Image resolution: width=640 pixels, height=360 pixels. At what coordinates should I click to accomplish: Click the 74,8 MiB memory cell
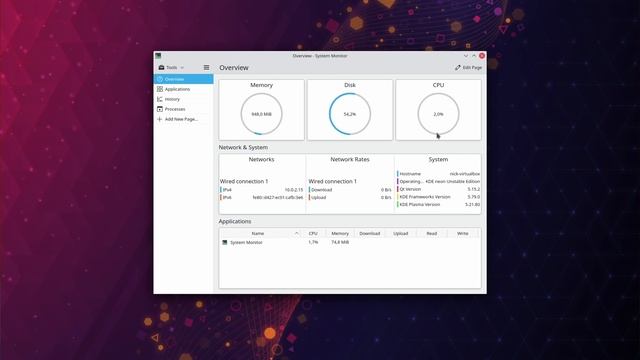[x=340, y=242]
